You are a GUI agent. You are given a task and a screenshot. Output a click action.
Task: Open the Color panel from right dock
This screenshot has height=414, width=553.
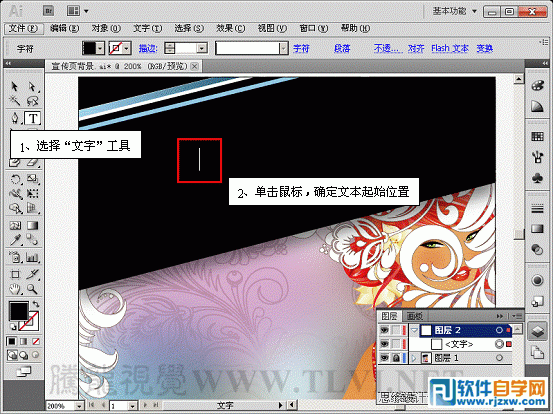point(537,86)
